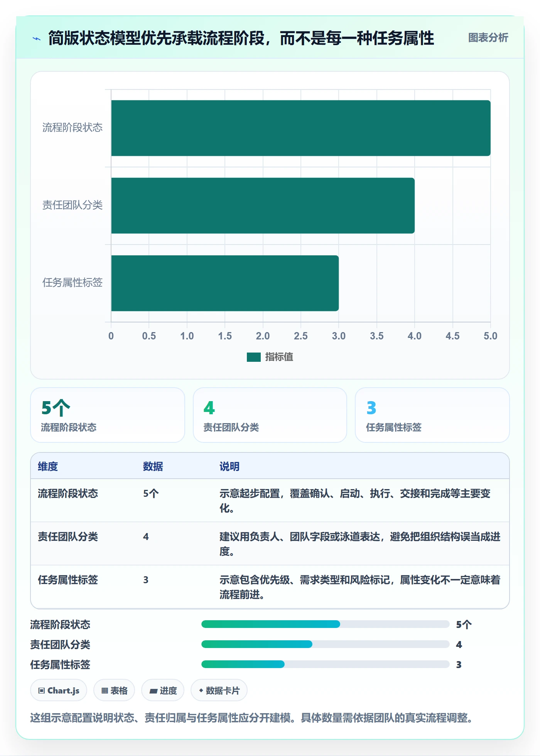Image resolution: width=540 pixels, height=756 pixels.
Task: Select the Chart.js tag chip
Action: [59, 690]
